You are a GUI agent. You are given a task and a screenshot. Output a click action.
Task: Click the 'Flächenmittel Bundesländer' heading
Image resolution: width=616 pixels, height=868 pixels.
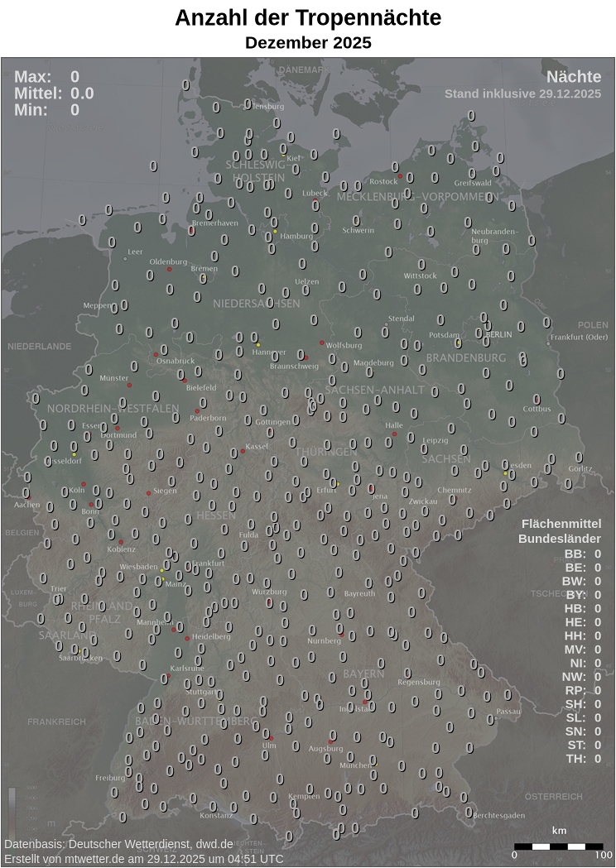coord(560,531)
